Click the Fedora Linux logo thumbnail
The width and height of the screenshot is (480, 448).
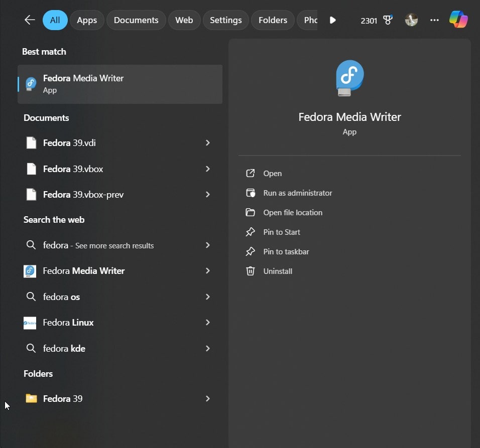[30, 323]
